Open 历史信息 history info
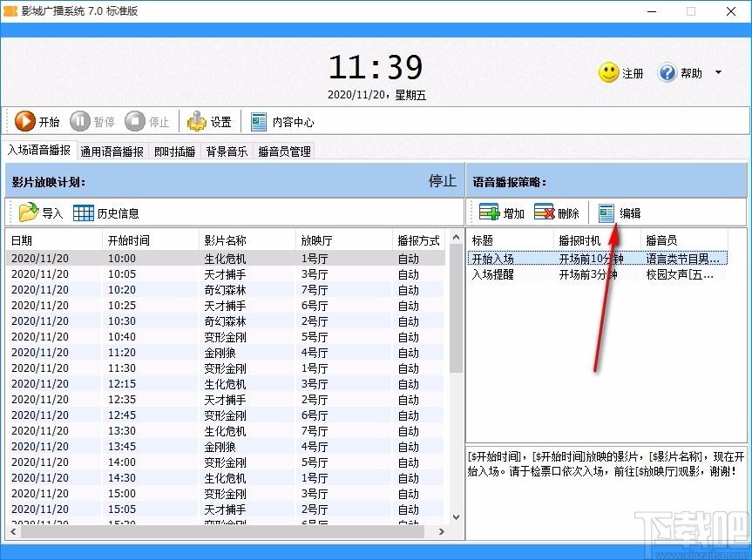752x560 pixels. pos(106,213)
